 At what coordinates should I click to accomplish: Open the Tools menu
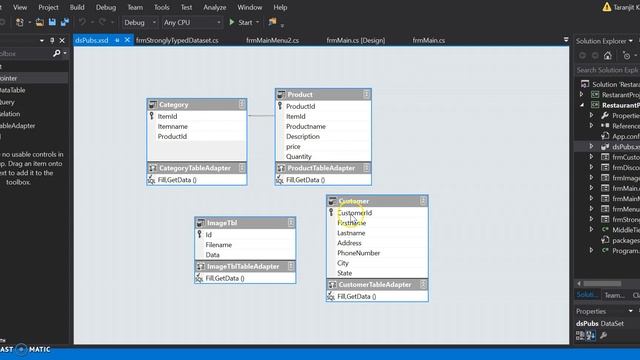[162, 7]
